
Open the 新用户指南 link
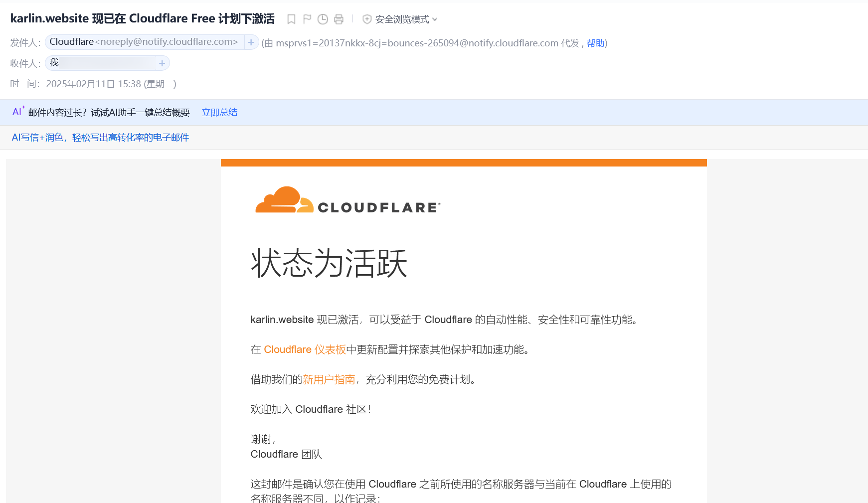pos(329,379)
